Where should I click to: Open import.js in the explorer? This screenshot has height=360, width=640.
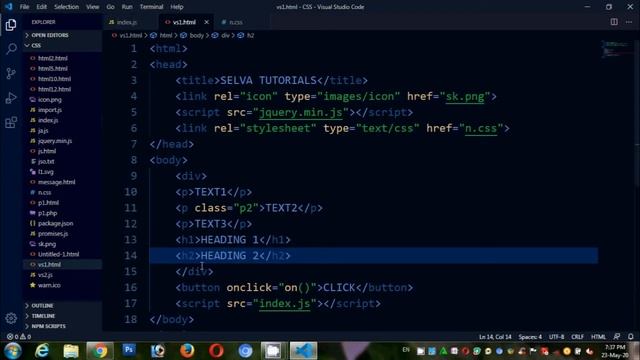click(x=50, y=110)
